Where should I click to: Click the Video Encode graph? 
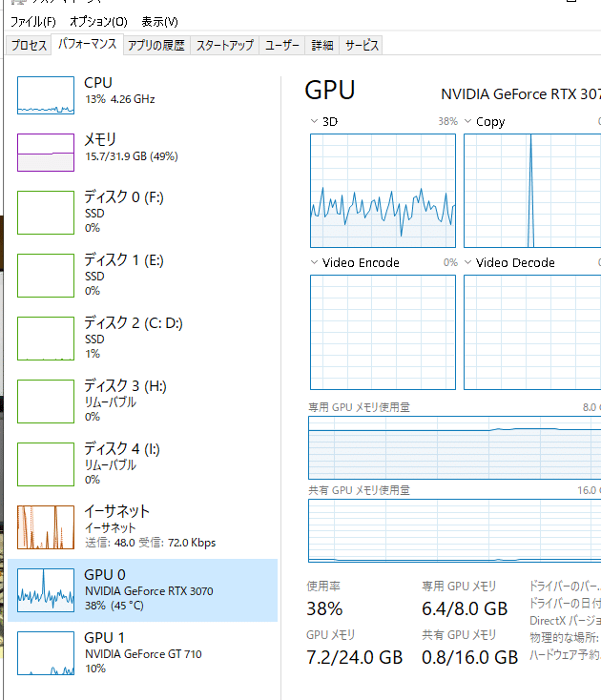[x=383, y=332]
